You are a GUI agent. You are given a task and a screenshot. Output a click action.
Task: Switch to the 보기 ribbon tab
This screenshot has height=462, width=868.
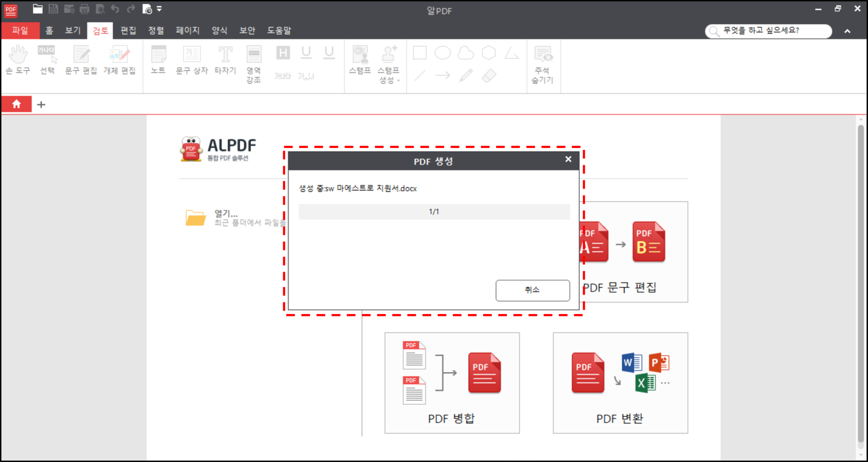[x=73, y=30]
